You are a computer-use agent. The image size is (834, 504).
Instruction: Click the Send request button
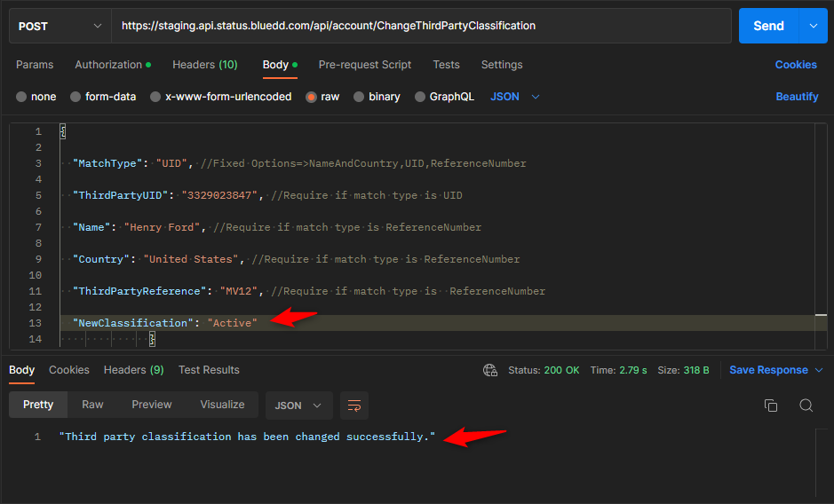pyautogui.click(x=768, y=27)
